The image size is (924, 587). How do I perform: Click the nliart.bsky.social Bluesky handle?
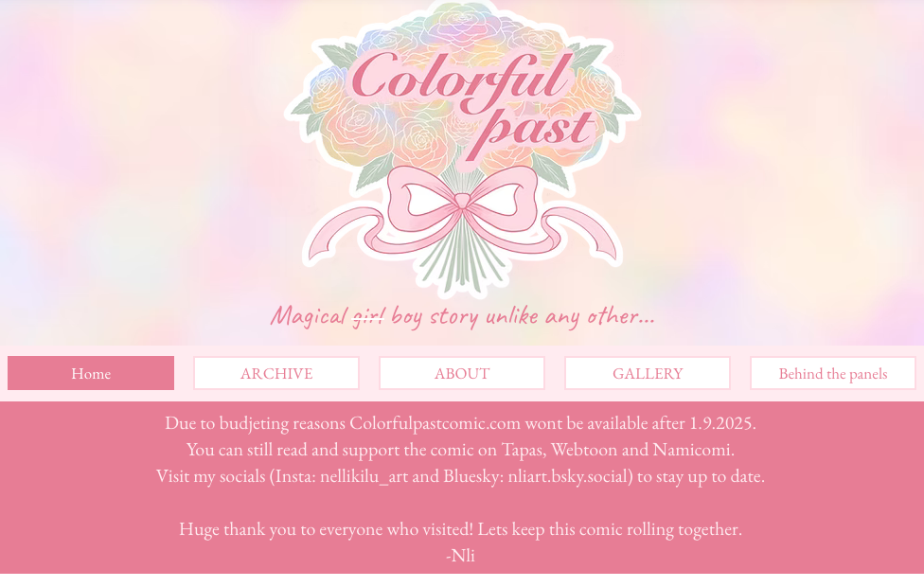567,476
